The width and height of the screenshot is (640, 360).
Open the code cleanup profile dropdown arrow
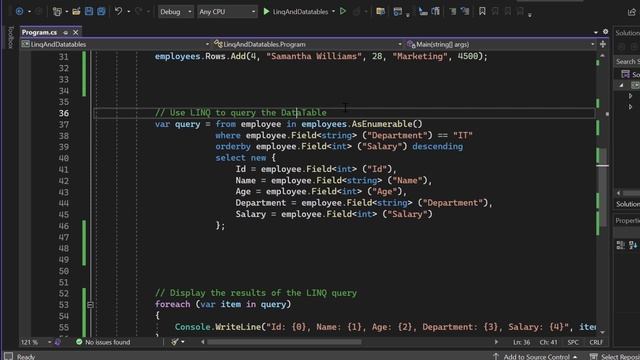click(182, 342)
